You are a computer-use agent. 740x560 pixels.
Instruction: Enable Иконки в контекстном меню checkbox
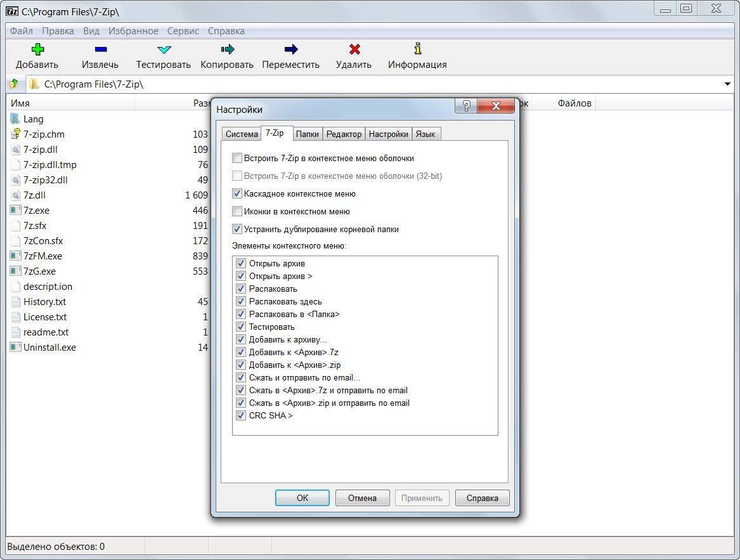237,212
